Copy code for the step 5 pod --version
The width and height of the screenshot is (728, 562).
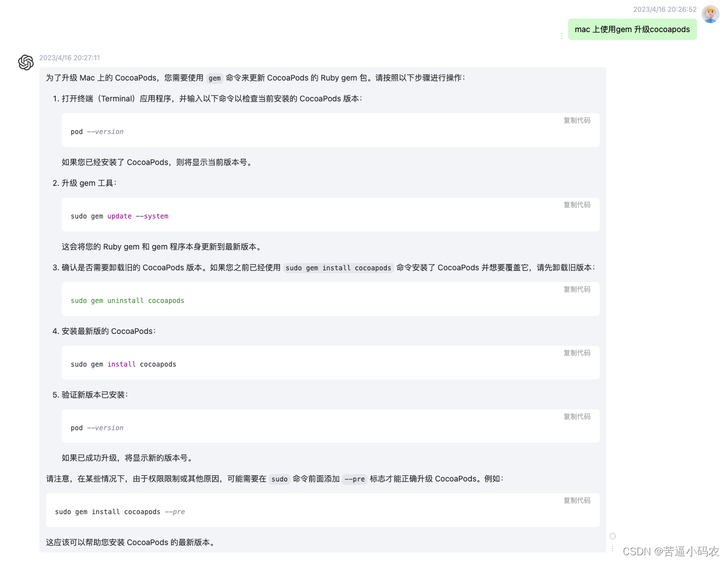point(577,417)
